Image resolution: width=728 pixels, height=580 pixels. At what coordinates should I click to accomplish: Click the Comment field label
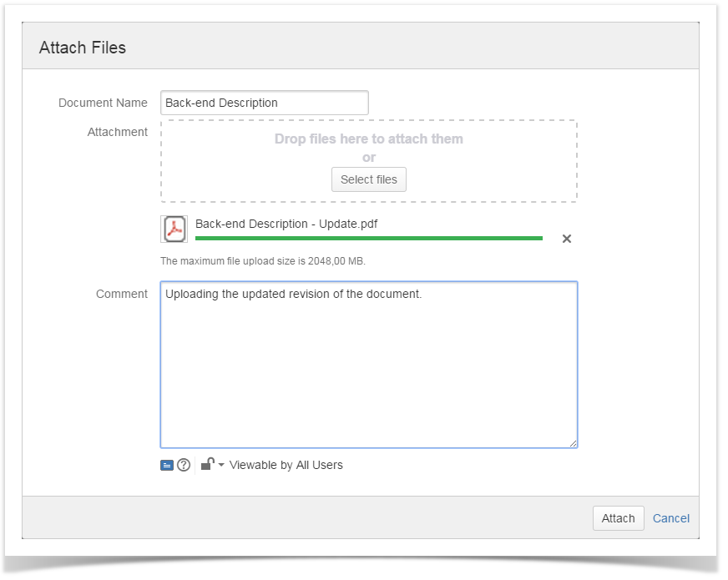click(122, 294)
